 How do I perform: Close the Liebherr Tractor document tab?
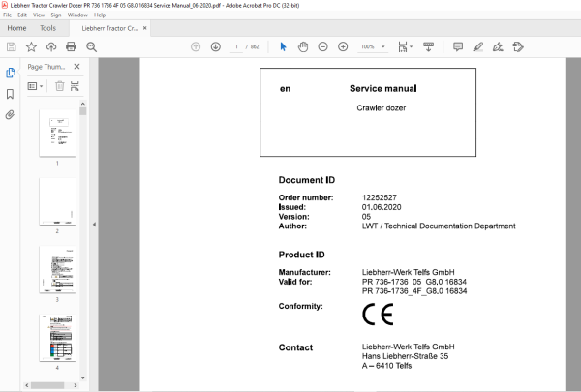145,28
